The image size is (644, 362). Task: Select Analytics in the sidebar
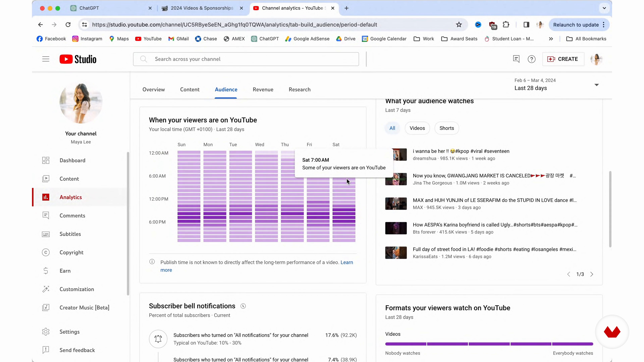coord(70,197)
